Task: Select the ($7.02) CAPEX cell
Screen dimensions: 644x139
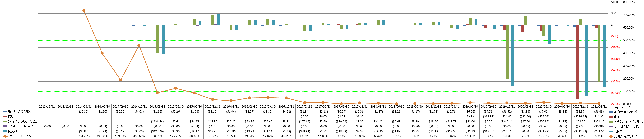Action: click(544, 112)
